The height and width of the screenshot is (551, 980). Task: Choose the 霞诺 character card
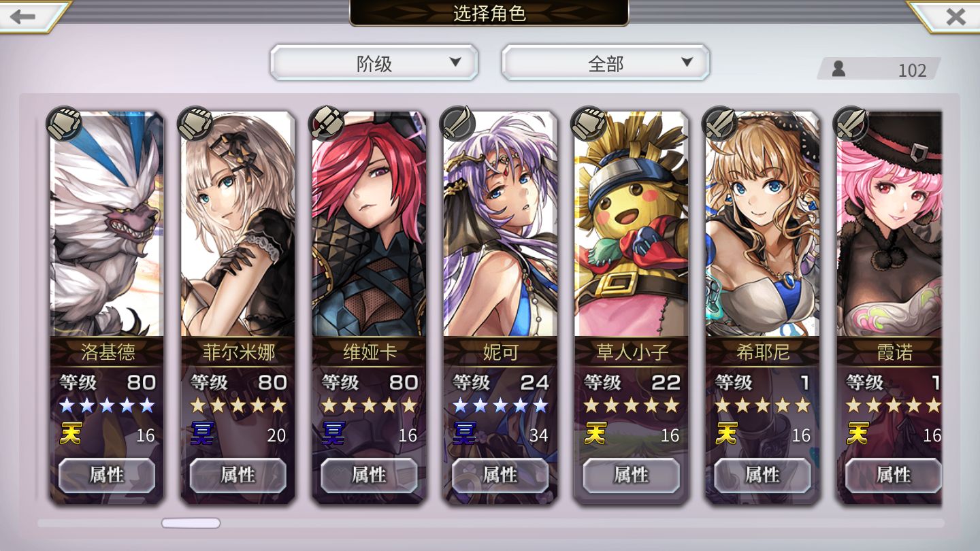pos(889,307)
